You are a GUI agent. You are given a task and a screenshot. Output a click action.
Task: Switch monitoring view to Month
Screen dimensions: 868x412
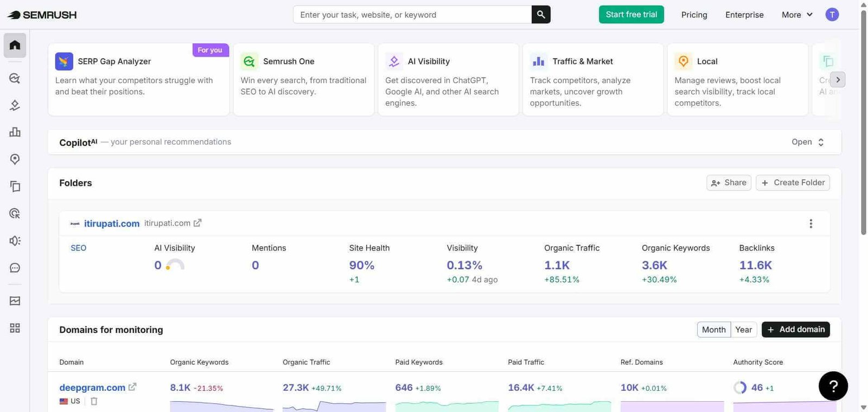click(x=713, y=330)
